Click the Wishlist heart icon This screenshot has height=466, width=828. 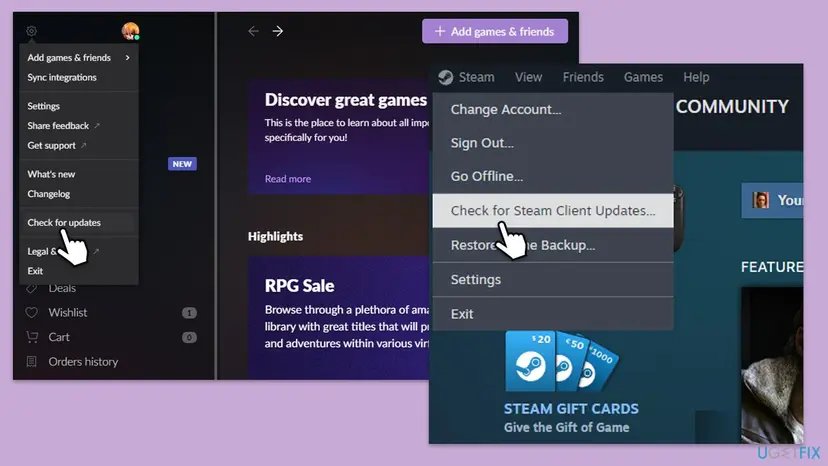click(x=32, y=312)
